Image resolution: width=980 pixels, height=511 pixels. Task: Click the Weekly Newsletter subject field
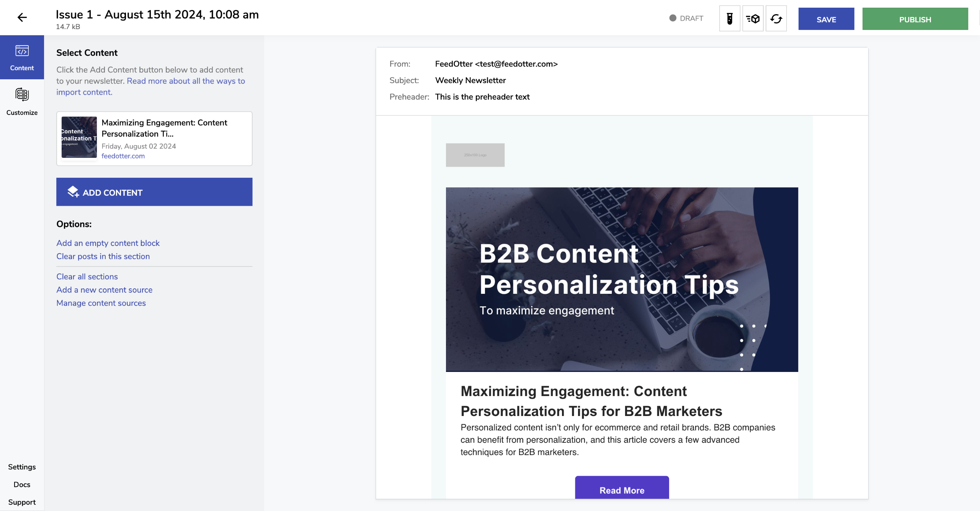tap(470, 80)
